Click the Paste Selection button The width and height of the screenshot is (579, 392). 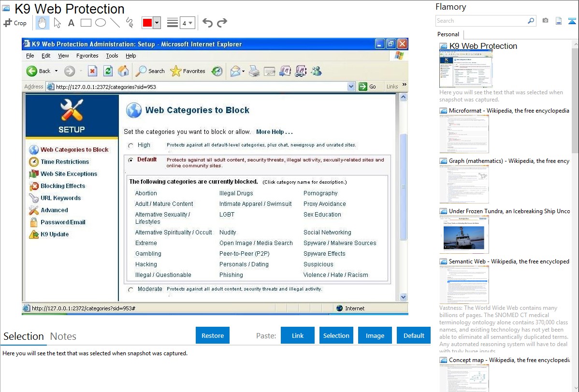[336, 335]
